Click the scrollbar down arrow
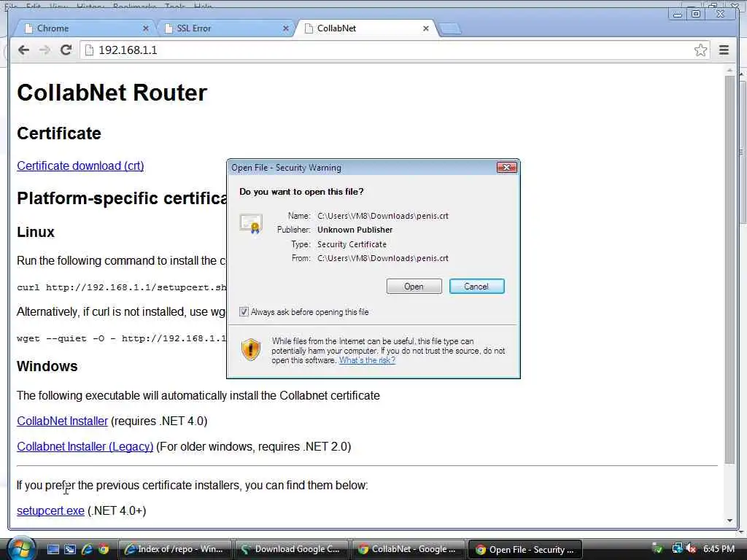The width and height of the screenshot is (747, 560). (x=729, y=521)
